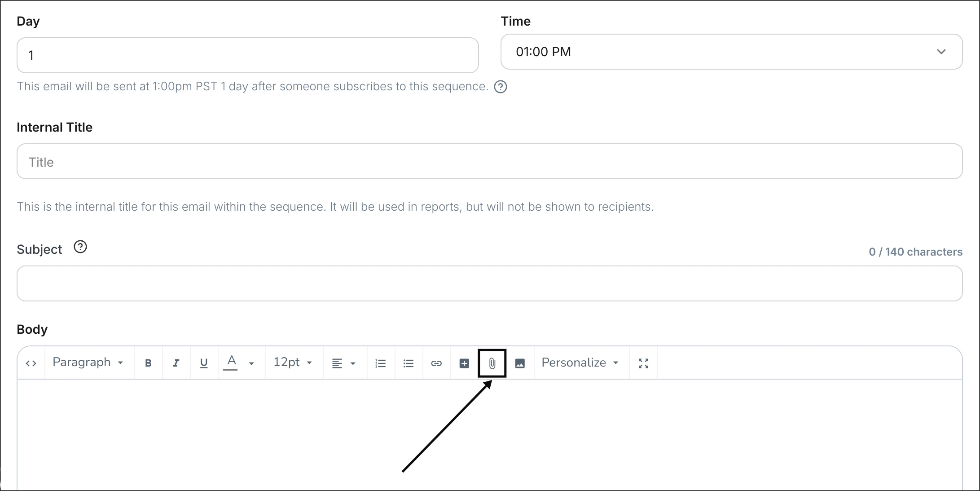Open the source code view
Screen dimensions: 980x491
31,363
